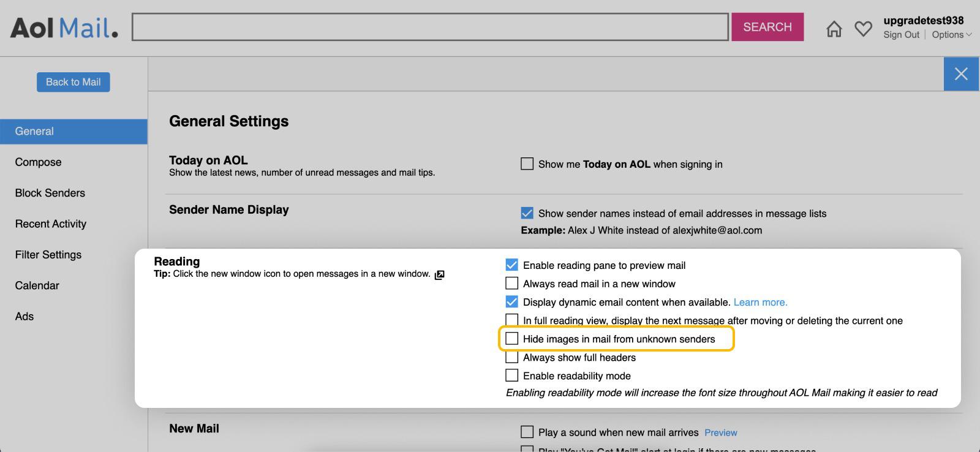Go Back to Mail
Viewport: 980px width, 452px height.
click(73, 82)
